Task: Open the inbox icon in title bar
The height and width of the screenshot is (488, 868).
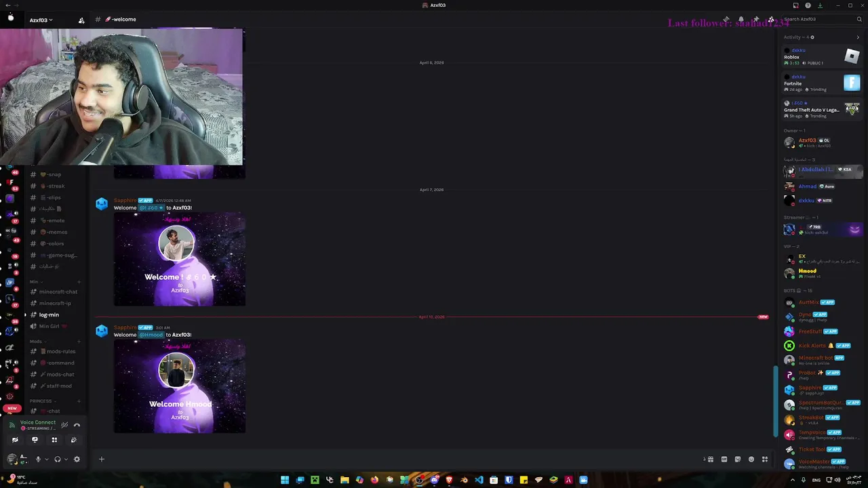Action: [796, 5]
